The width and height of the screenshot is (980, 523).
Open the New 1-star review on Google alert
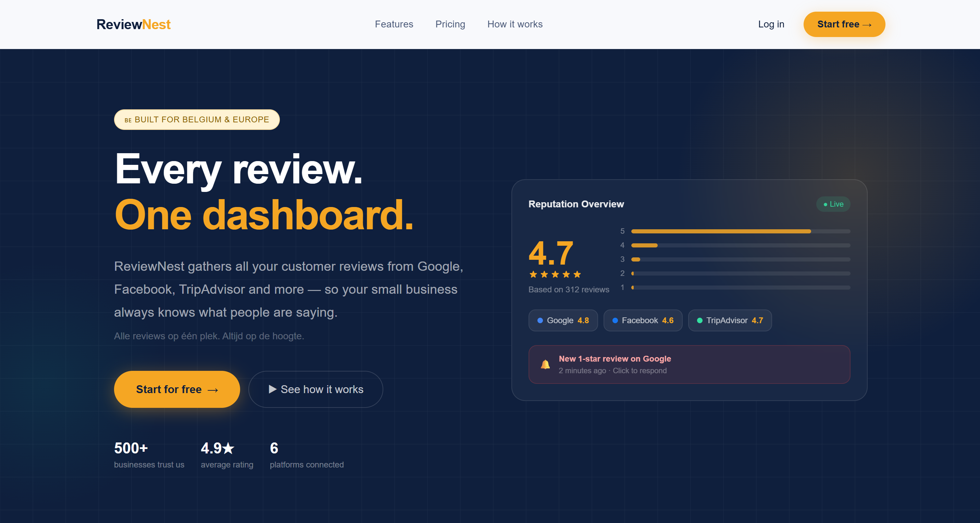coord(689,364)
